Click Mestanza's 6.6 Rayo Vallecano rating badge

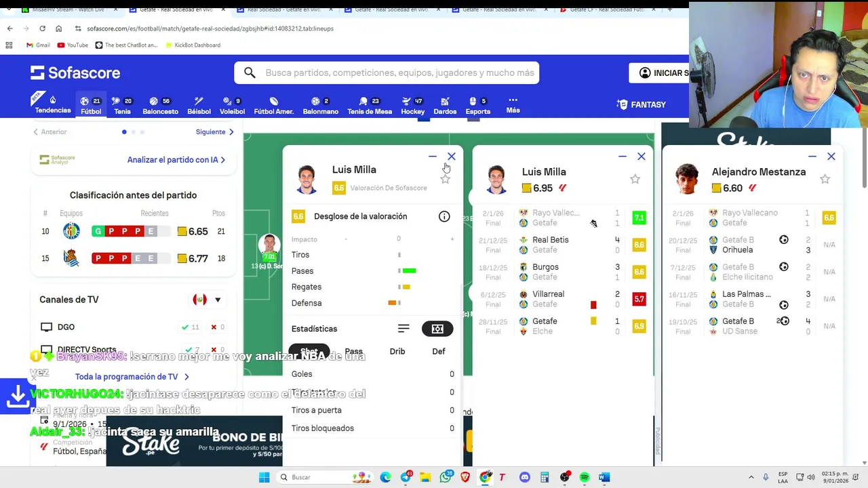pos(829,218)
